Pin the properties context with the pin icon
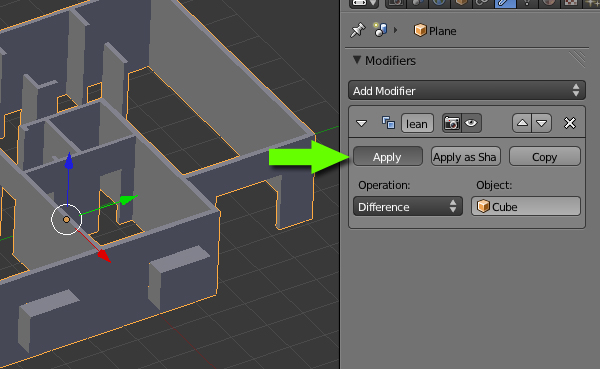The height and width of the screenshot is (369, 600). point(358,30)
